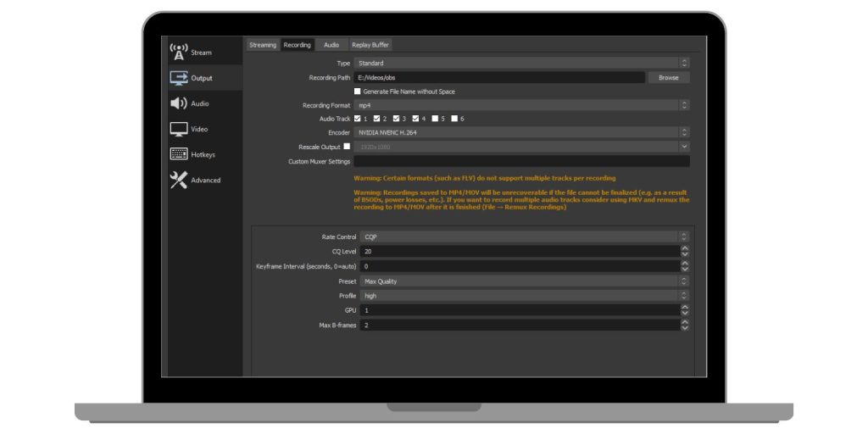
Task: Click the Keyframe Interval value field
Action: (520, 266)
